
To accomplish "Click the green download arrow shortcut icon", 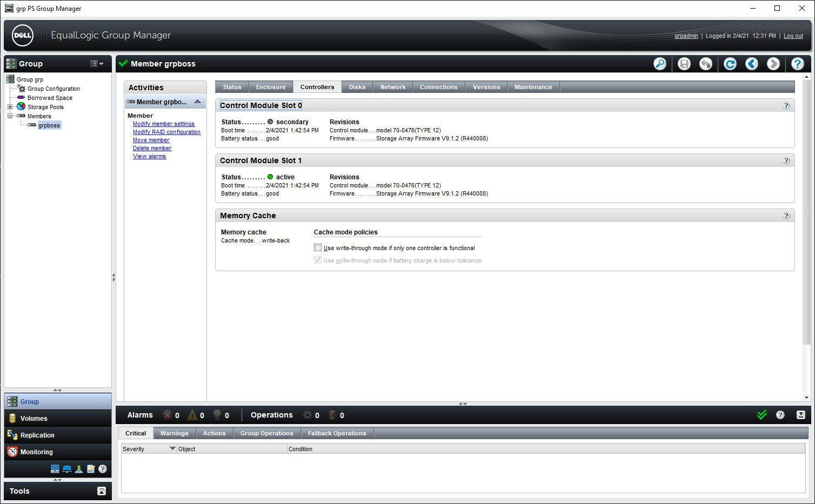I will coord(79,469).
